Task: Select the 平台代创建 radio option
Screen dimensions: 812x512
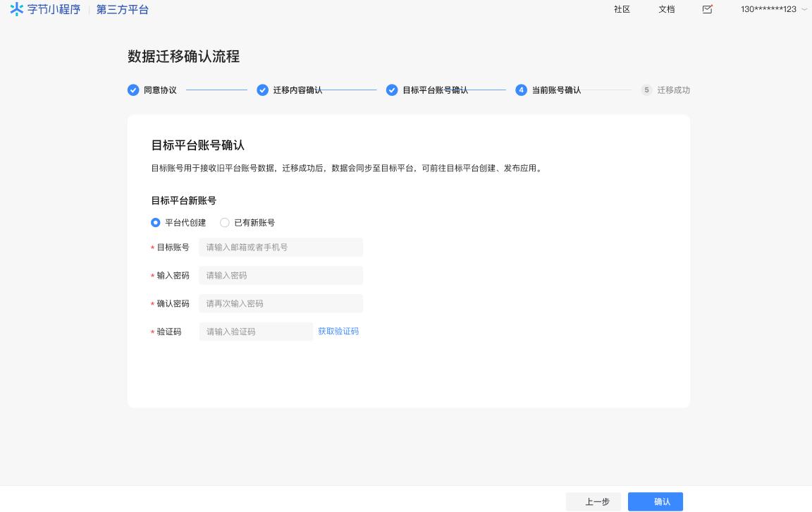Action: [156, 223]
